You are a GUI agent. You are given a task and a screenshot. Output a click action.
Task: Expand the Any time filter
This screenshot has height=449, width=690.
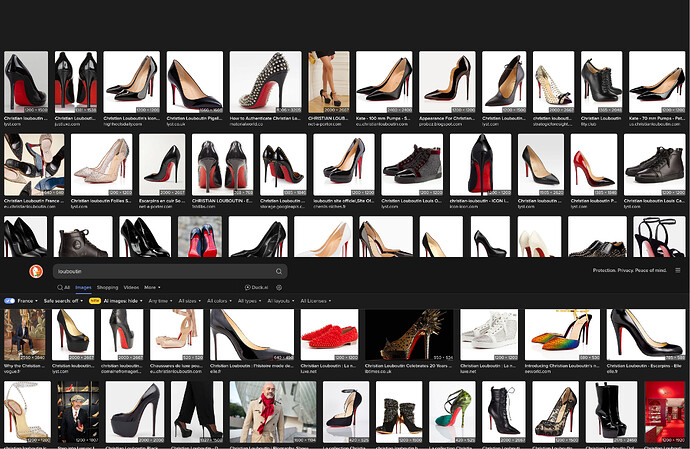(x=159, y=300)
